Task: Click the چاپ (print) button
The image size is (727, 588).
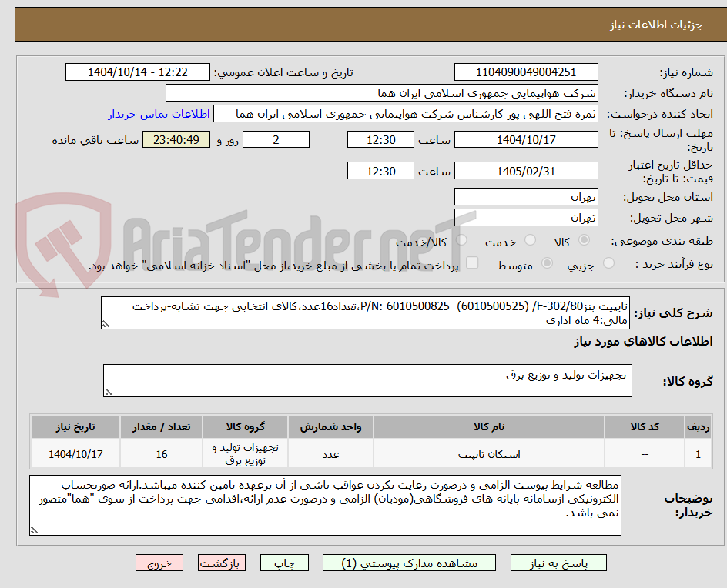Action: [284, 563]
